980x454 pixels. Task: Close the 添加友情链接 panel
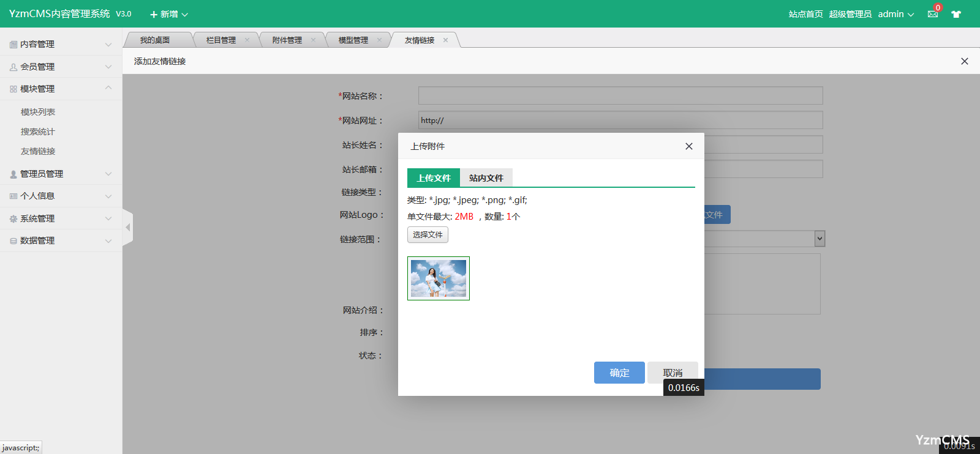(964, 61)
